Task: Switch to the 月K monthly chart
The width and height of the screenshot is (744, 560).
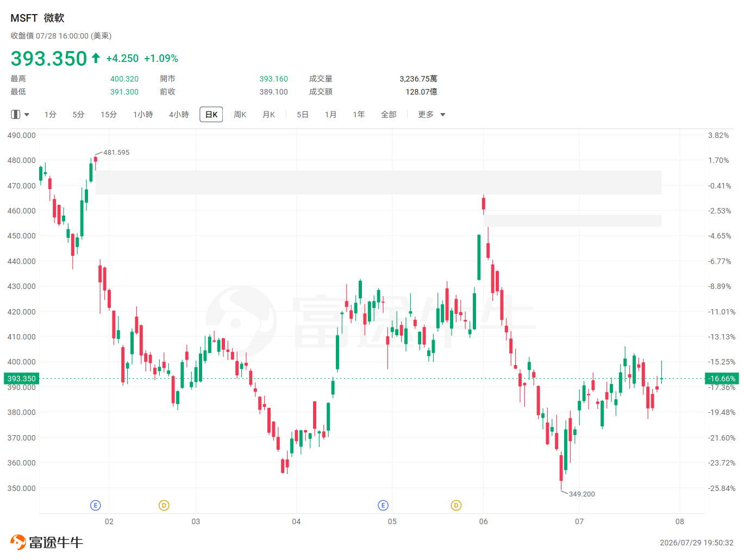Action: (x=269, y=115)
